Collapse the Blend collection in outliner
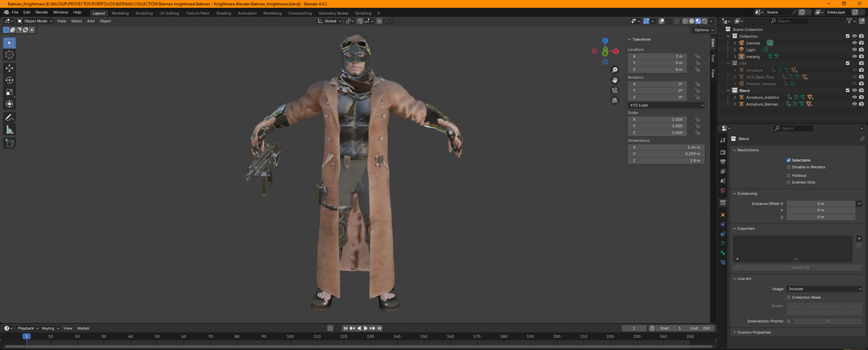Screen dimensions: 868x350 click(729, 90)
